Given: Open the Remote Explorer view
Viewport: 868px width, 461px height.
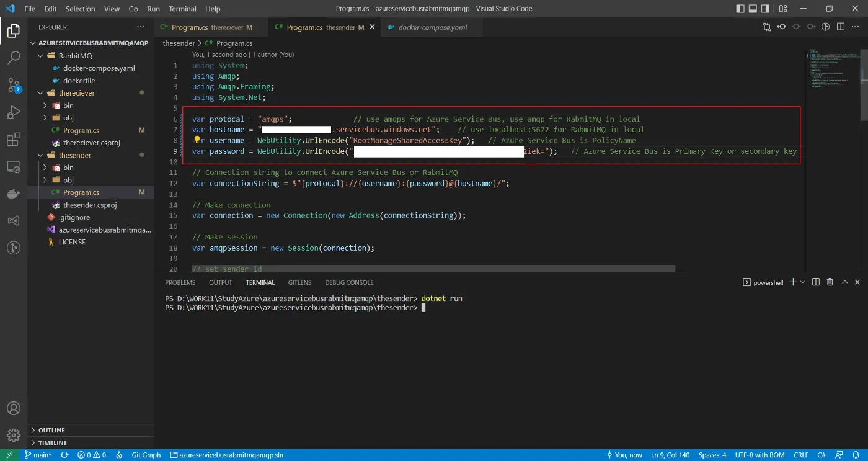Looking at the screenshot, I should point(14,167).
